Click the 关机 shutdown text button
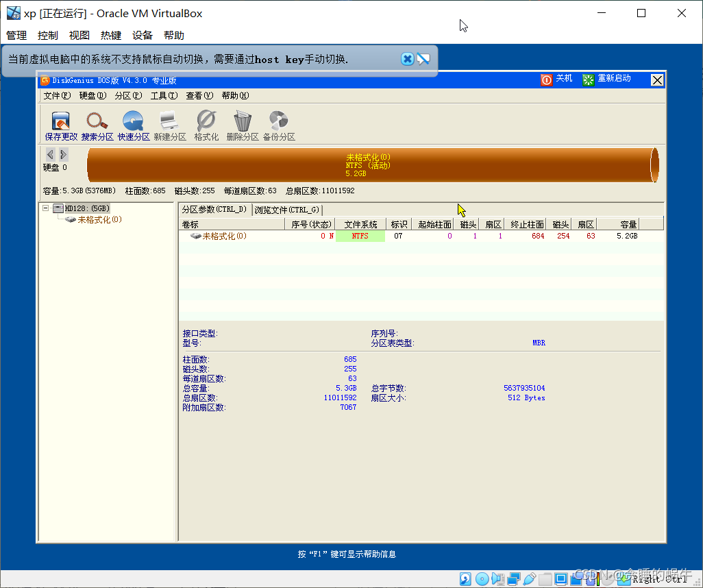The width and height of the screenshot is (703, 588). point(564,79)
